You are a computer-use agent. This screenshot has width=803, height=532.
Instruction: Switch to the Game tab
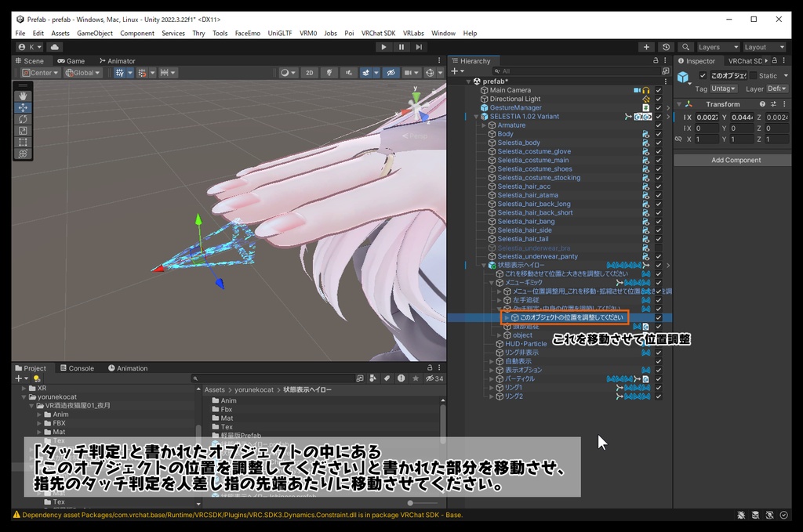tap(71, 61)
